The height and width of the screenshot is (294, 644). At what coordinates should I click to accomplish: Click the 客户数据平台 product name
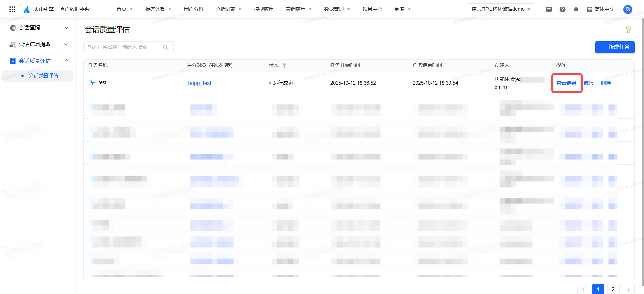pyautogui.click(x=75, y=9)
